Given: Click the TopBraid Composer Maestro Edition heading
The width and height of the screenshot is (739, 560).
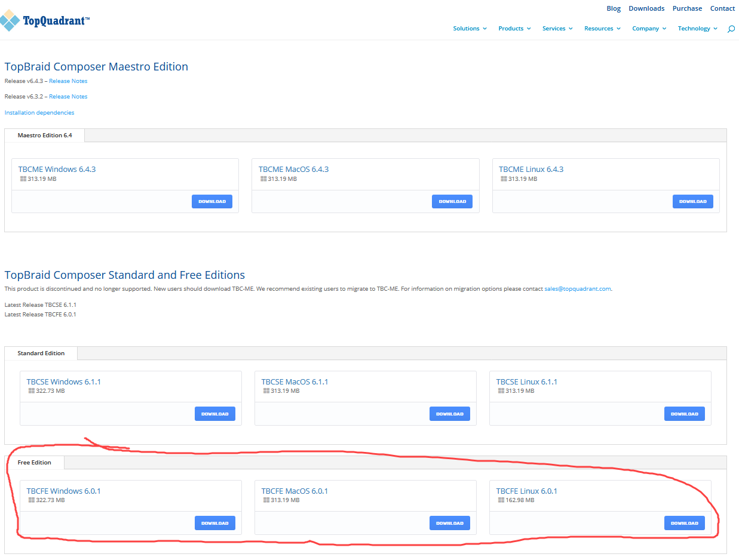Looking at the screenshot, I should [x=96, y=67].
